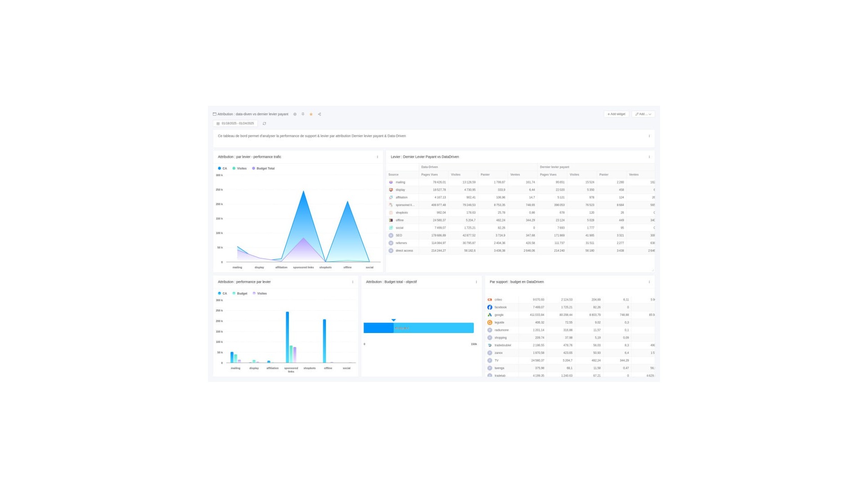Select the google row in support table
This screenshot has height=488, width=868.
(499, 315)
